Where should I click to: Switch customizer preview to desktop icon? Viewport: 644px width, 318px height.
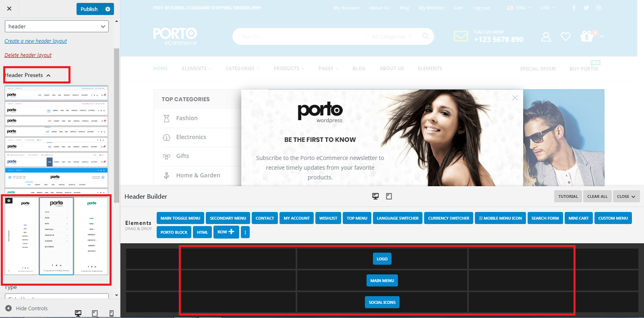pyautogui.click(x=78, y=313)
